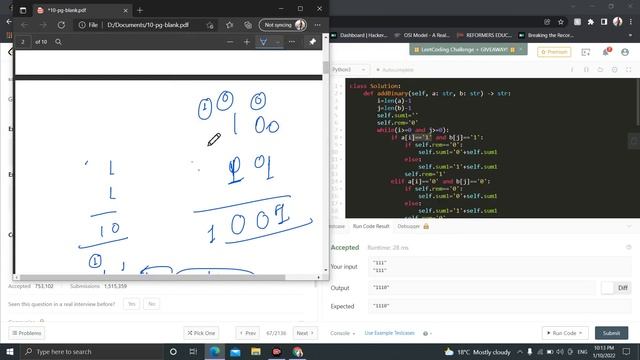Image resolution: width=640 pixels, height=360 pixels.
Task: Open Edge Collections icon
Action: coord(248,25)
